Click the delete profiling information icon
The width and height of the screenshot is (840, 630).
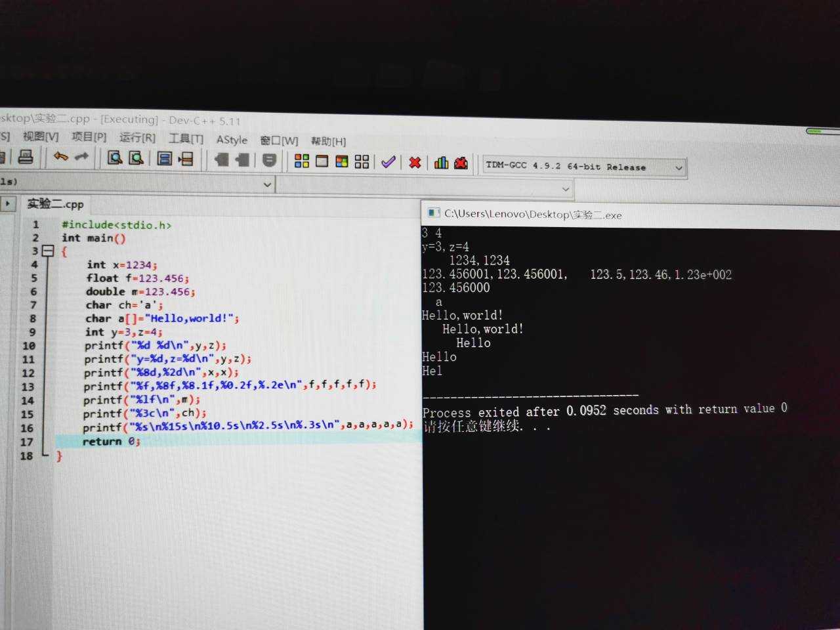pyautogui.click(x=461, y=163)
